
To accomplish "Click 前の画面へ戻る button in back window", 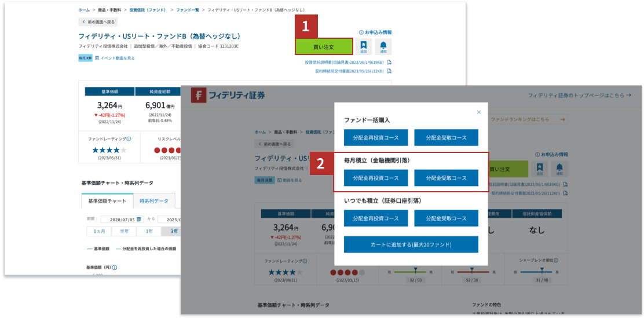I will 98,22.
